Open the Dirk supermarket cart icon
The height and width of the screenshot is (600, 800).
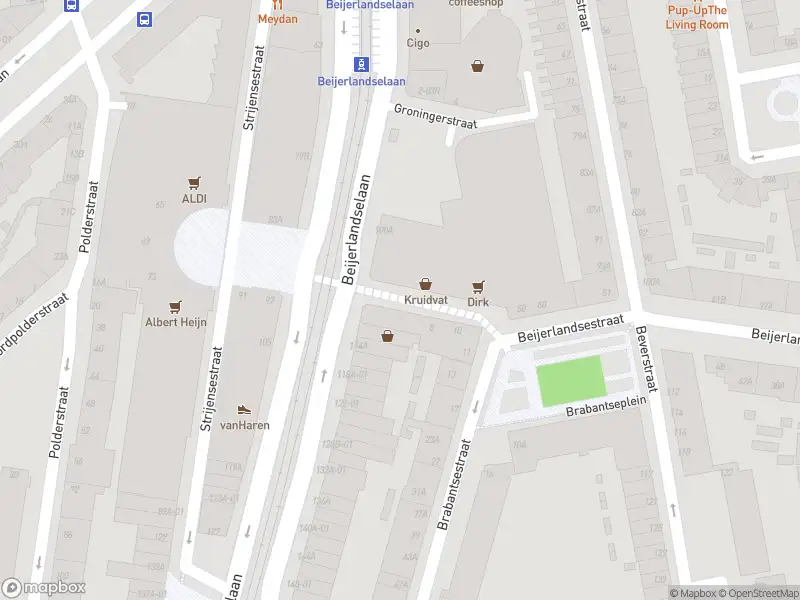point(478,286)
